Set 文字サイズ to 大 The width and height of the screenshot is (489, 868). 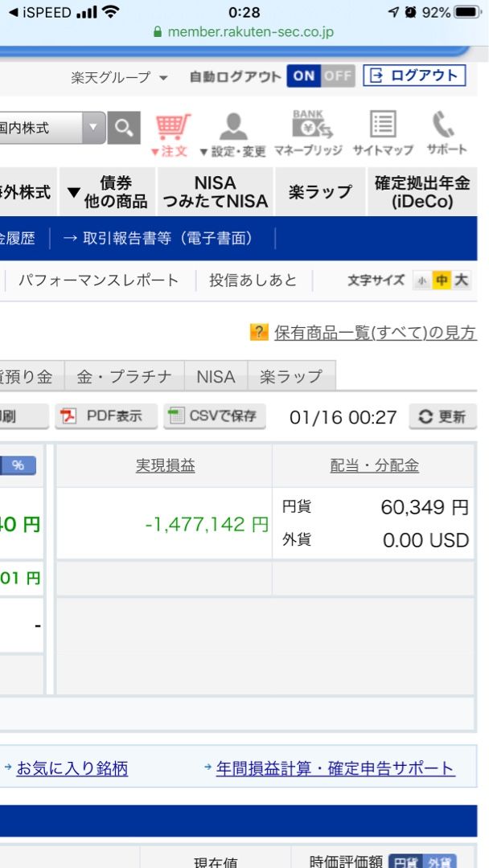point(461,280)
